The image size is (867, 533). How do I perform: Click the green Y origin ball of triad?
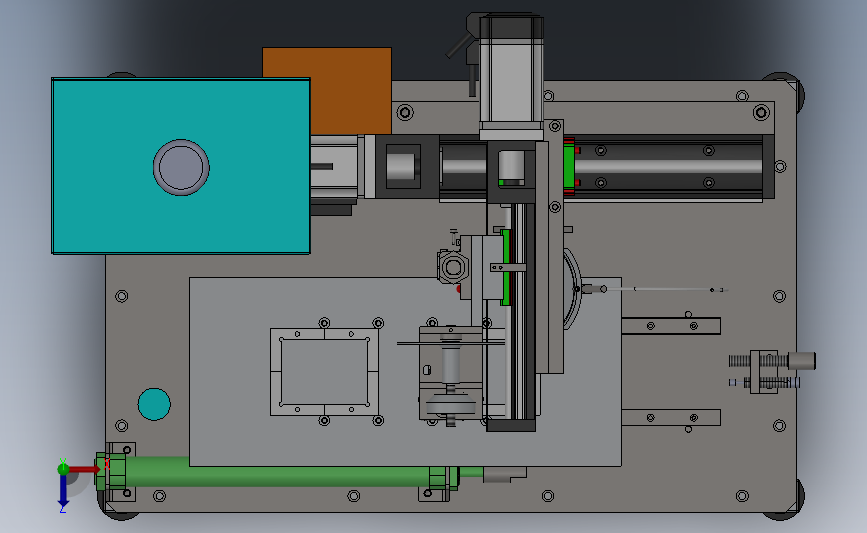[64, 469]
